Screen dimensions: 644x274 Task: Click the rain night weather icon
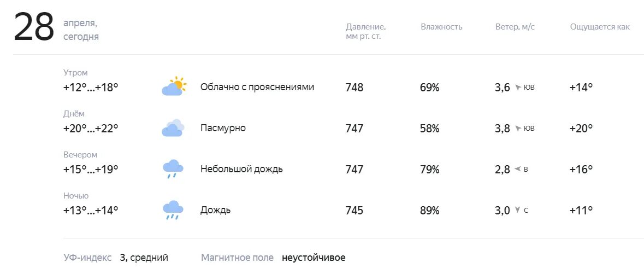click(173, 210)
